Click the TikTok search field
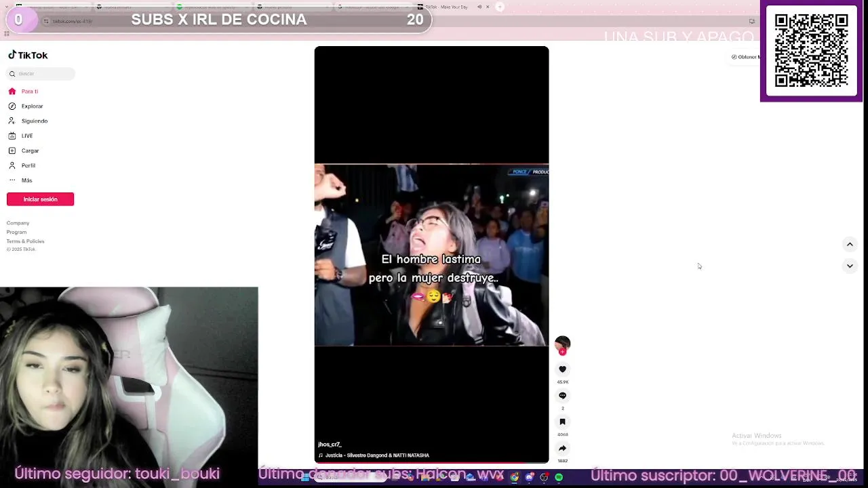The image size is (868, 488). [41, 73]
